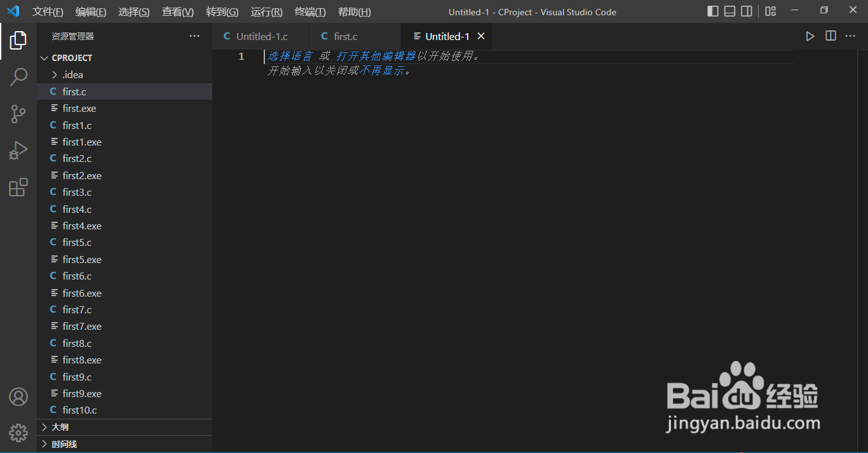The height and width of the screenshot is (453, 868).
Task: Open the 转到(G) menu
Action: coord(222,12)
